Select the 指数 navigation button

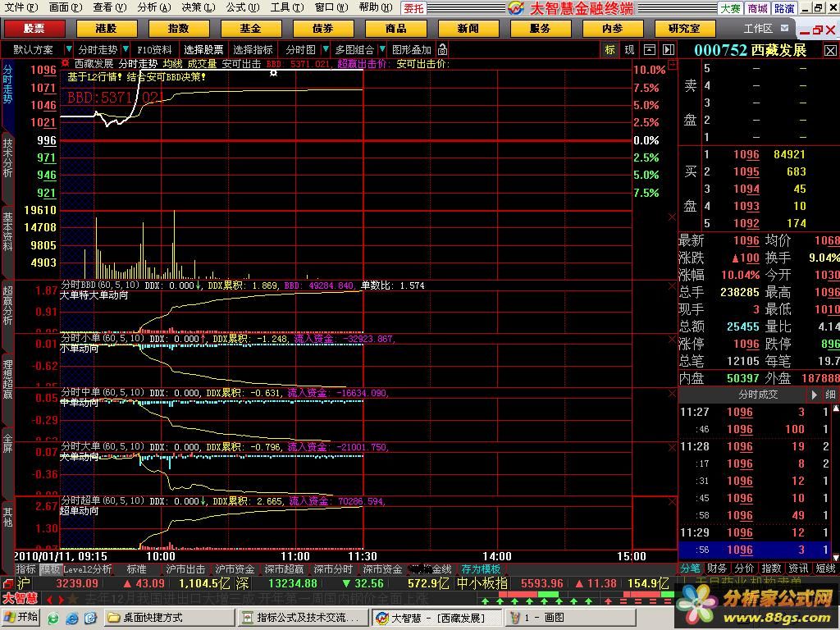click(x=178, y=29)
